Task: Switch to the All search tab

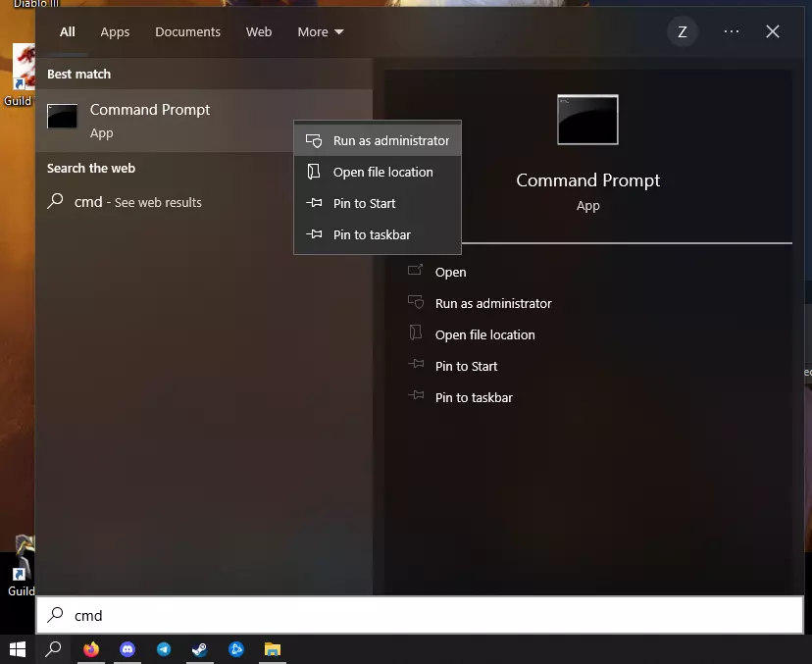Action: tap(68, 31)
